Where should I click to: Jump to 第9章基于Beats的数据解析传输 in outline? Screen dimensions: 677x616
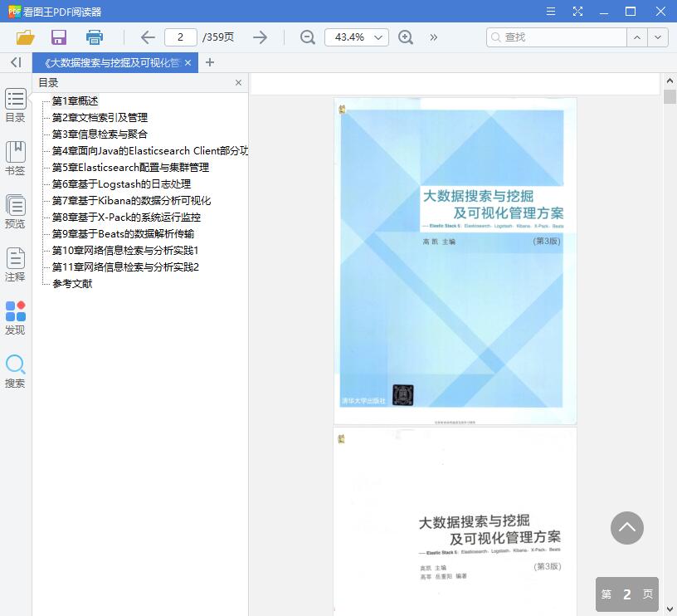pos(123,234)
